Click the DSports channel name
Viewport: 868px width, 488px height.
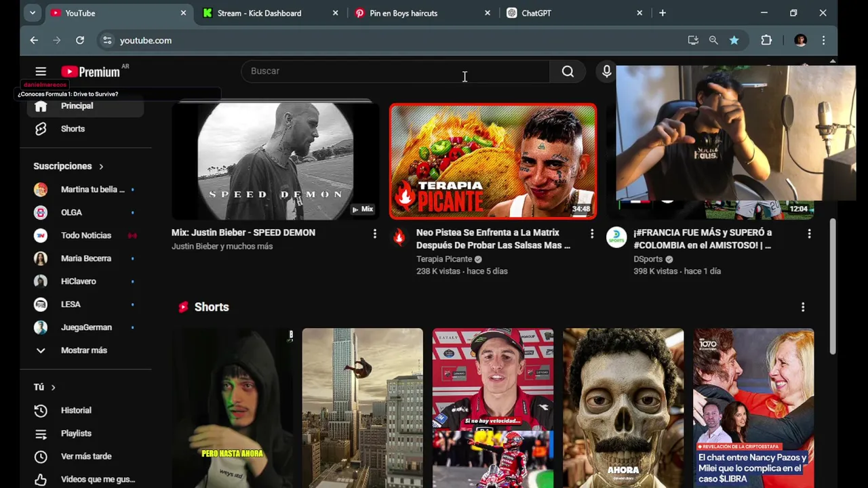[648, 259]
